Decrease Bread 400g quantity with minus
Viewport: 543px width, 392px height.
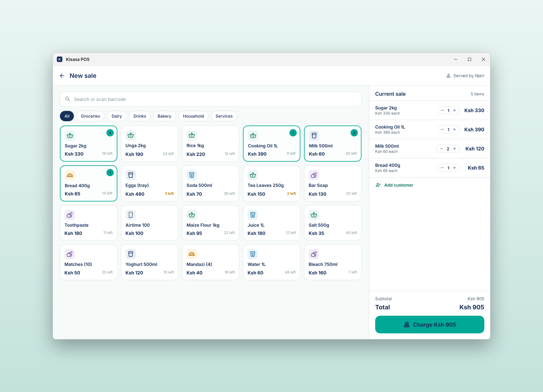click(442, 168)
